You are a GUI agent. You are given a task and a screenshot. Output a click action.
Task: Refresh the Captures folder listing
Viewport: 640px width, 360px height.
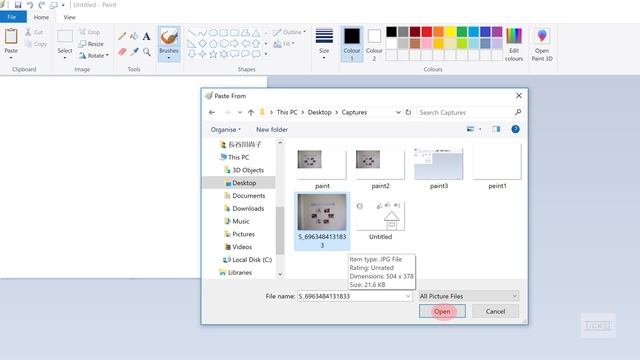(408, 112)
